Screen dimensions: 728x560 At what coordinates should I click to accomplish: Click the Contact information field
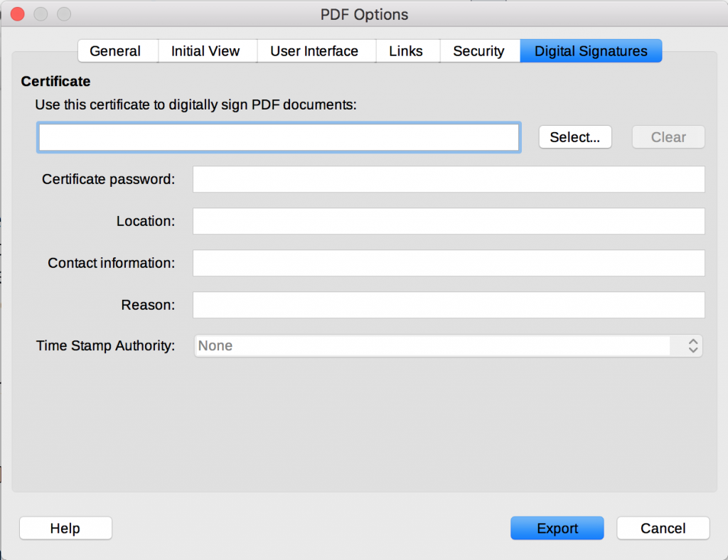pyautogui.click(x=448, y=263)
